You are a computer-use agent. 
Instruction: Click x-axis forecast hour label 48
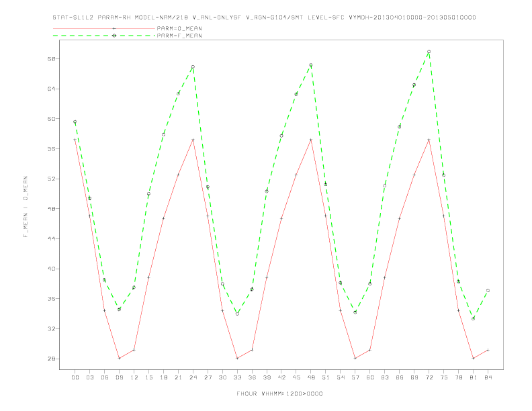point(311,377)
